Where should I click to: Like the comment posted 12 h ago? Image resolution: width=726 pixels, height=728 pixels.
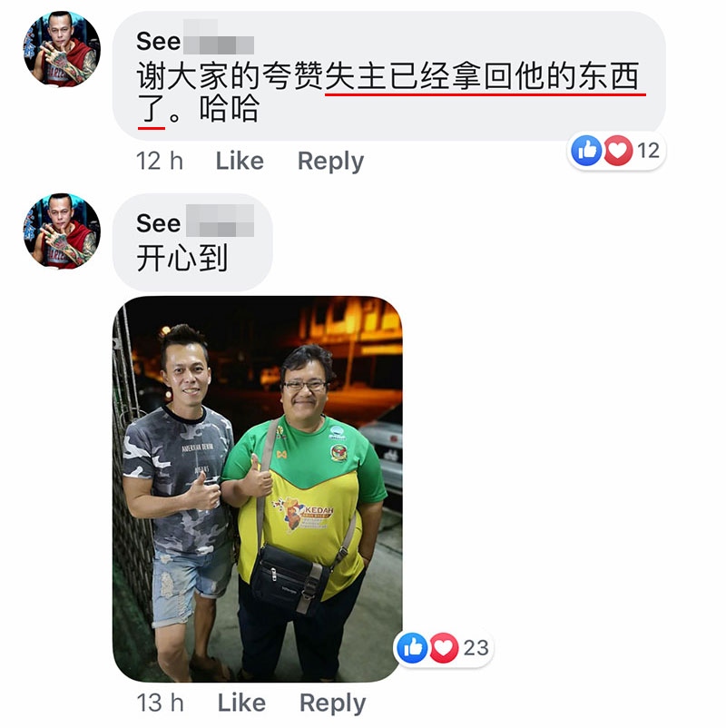[x=240, y=161]
